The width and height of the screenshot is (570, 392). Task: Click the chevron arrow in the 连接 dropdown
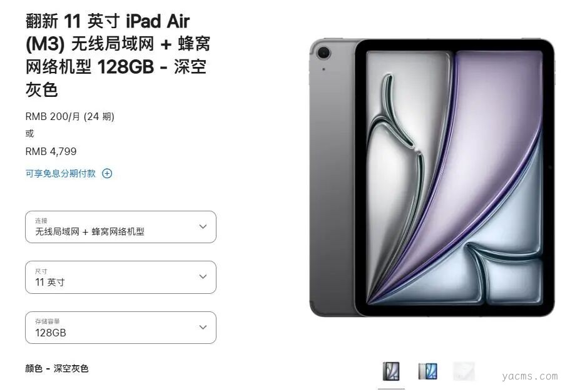203,226
